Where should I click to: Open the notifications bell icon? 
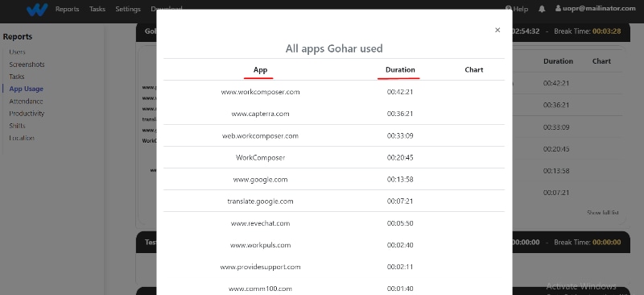coord(542,9)
